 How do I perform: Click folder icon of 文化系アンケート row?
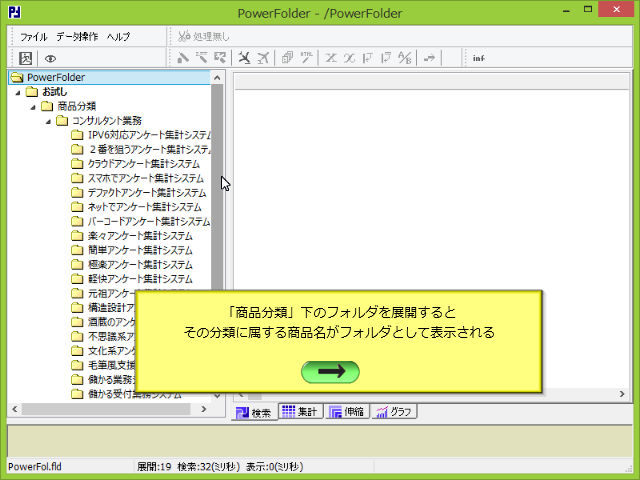pyautogui.click(x=77, y=351)
